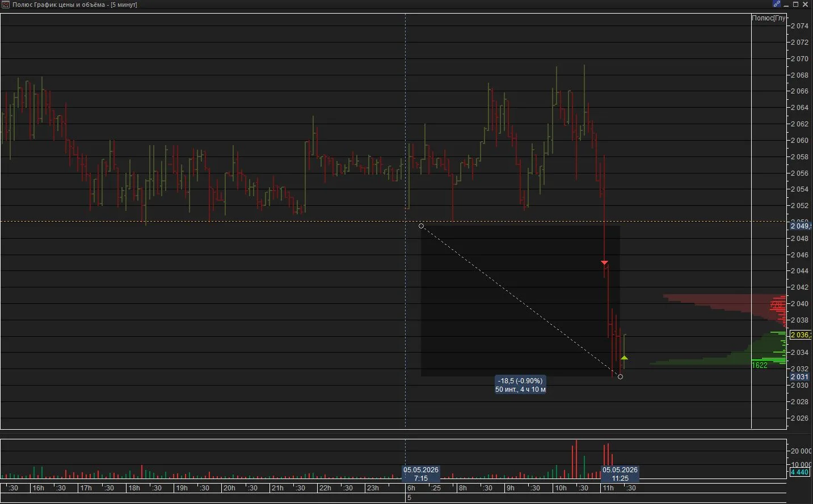Maximize the chart window
The height and width of the screenshot is (504, 813).
click(795, 4)
